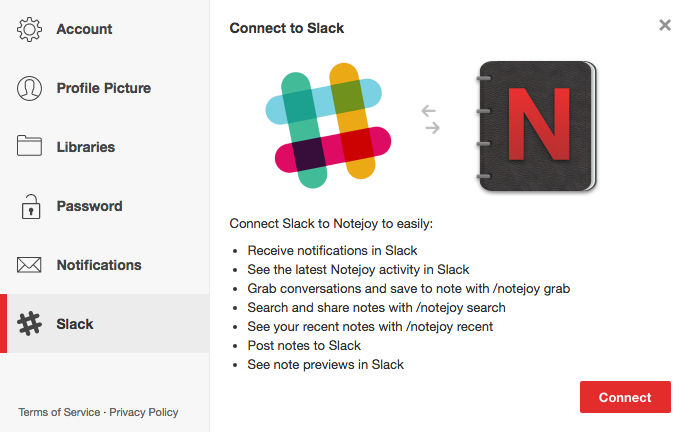Open the Libraries section

(86, 147)
